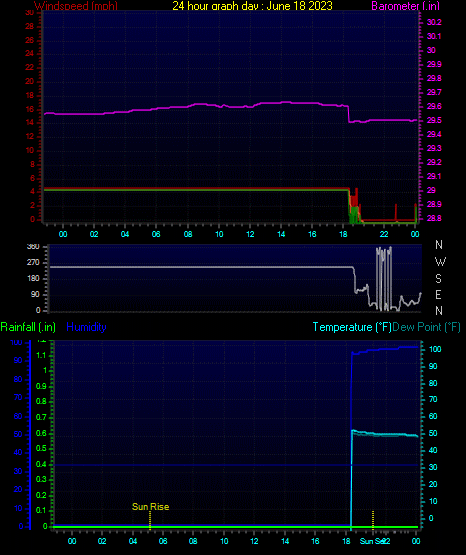Click the 270 degree wind direction tick

34,263
